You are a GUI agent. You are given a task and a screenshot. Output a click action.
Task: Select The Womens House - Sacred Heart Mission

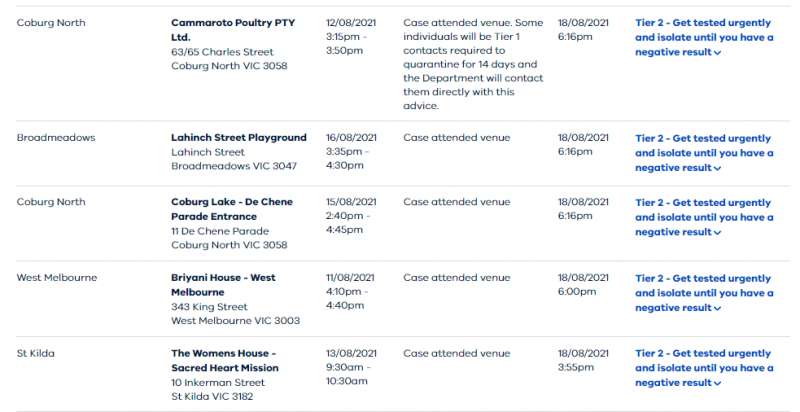(225, 360)
